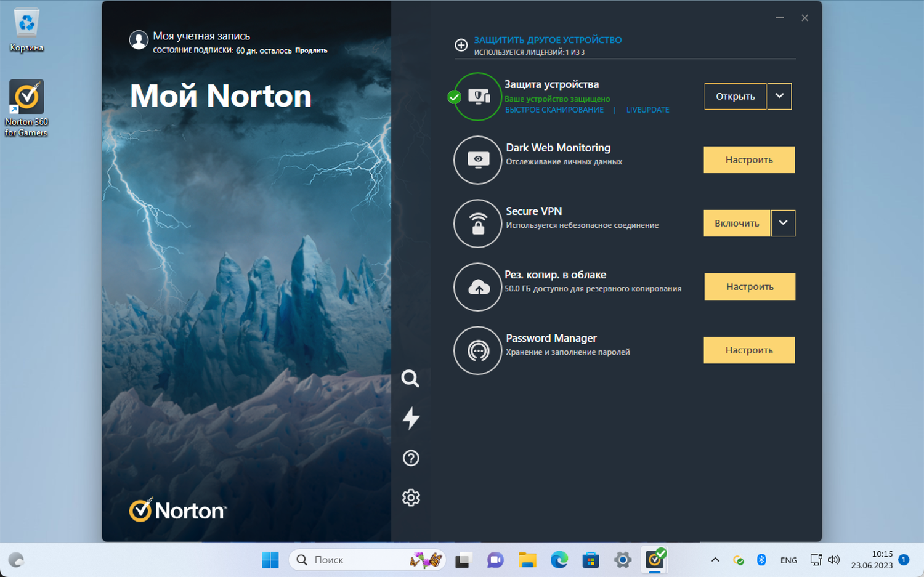This screenshot has height=577, width=924.
Task: Start БЫСТРОЕ СКАНИРОВАНИЕ quick scan
Action: point(554,110)
